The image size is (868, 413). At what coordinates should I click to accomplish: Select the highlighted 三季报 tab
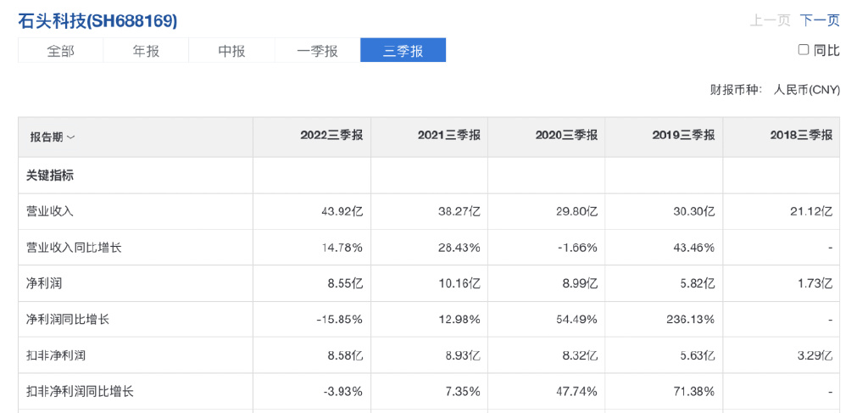pyautogui.click(x=403, y=50)
